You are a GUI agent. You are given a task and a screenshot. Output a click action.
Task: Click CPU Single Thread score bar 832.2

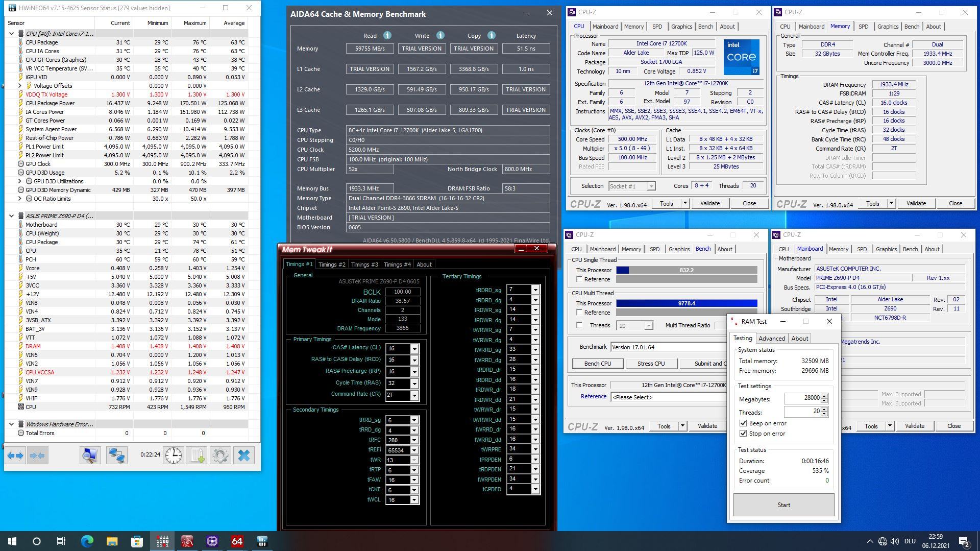[x=687, y=270]
